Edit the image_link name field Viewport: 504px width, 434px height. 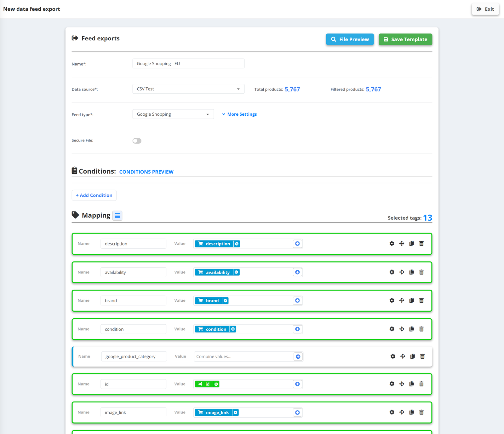[134, 413]
